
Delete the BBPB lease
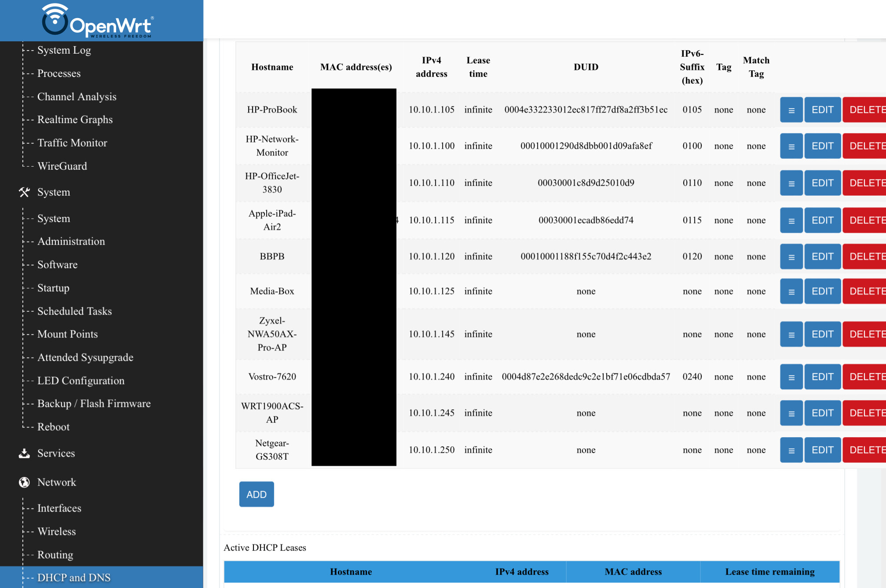pyautogui.click(x=865, y=256)
